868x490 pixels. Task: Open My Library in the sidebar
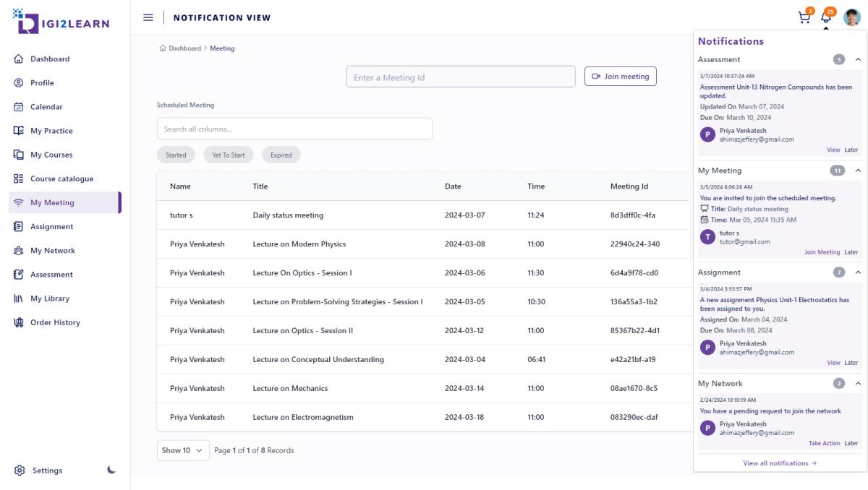pos(51,298)
